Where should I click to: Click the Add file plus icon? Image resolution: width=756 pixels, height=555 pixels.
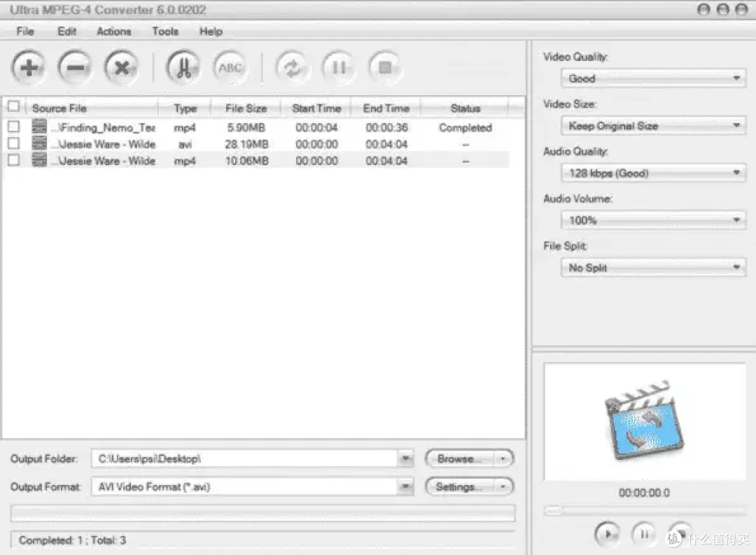click(x=29, y=68)
